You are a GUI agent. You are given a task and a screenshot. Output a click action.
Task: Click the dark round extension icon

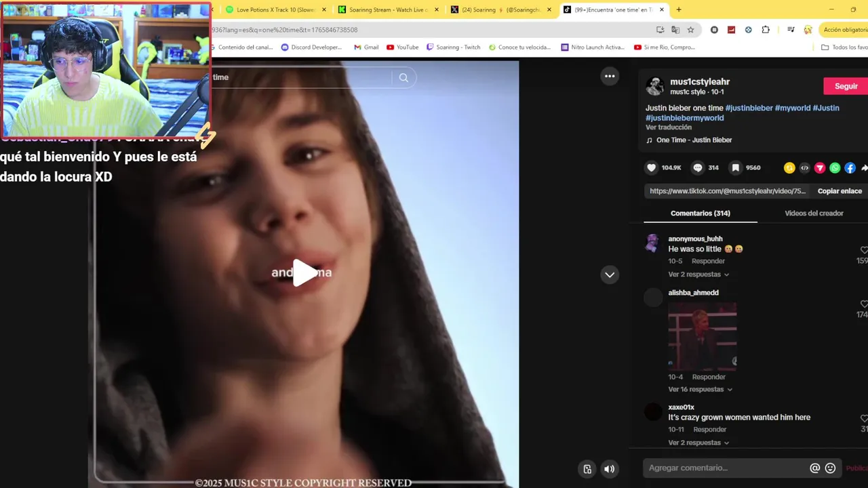[714, 30]
